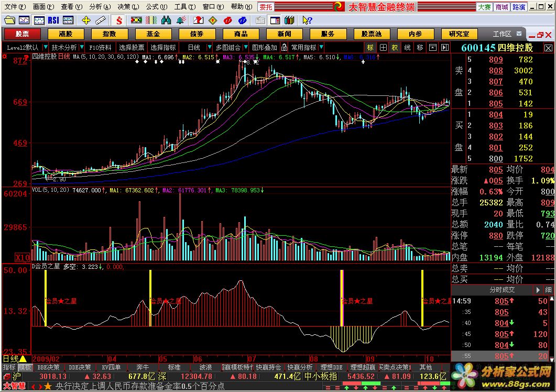The height and width of the screenshot is (392, 556).
Task: Click the grid crosshair 田 chart icon
Action: (x=383, y=47)
